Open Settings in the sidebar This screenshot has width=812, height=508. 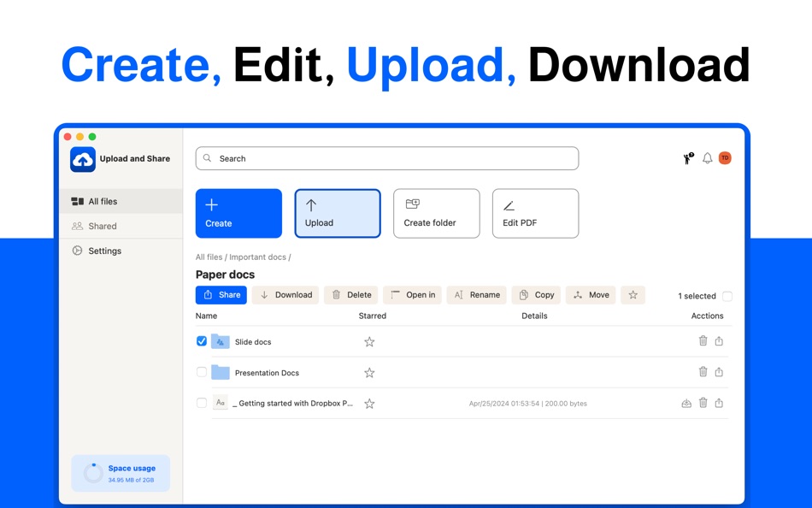click(x=121, y=251)
